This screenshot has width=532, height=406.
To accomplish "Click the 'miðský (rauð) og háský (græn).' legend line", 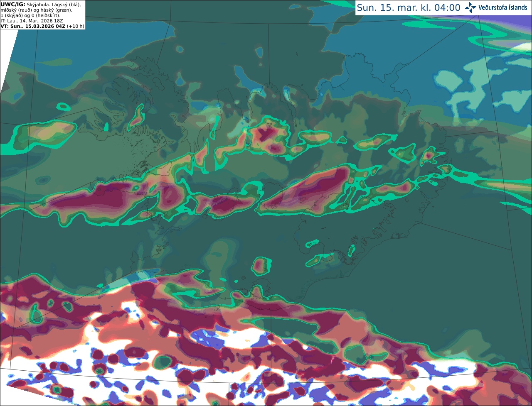I will pyautogui.click(x=36, y=10).
